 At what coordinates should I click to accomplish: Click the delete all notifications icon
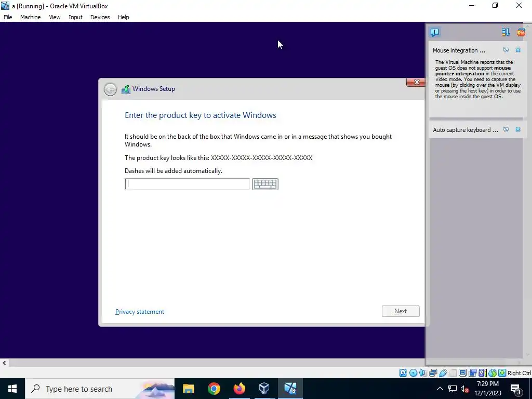[521, 32]
